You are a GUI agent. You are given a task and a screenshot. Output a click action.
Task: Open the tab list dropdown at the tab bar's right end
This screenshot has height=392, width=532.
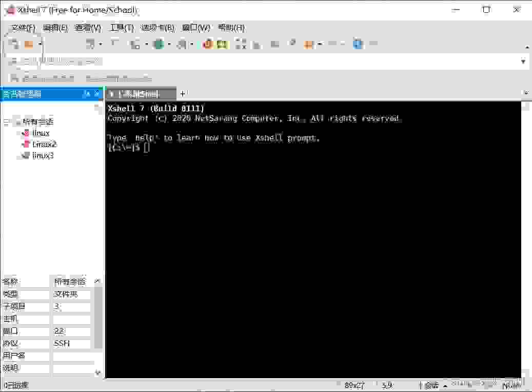tap(526, 93)
